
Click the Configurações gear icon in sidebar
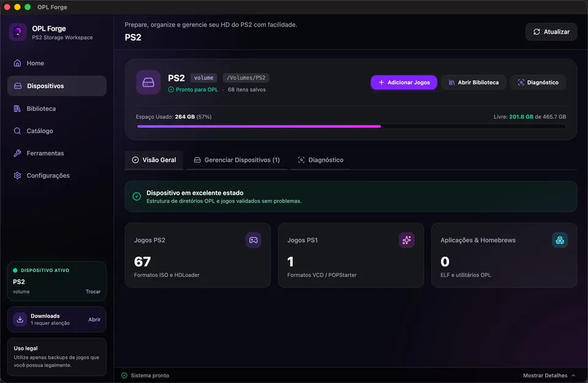(17, 175)
